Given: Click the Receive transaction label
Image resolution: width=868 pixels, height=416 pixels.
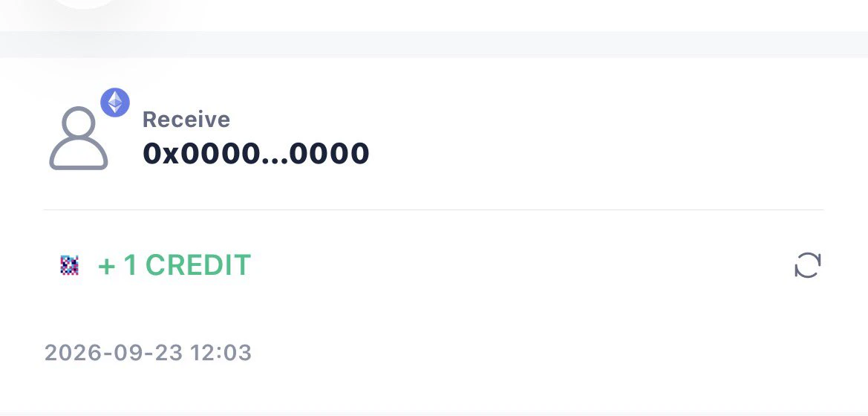Looking at the screenshot, I should 186,120.
